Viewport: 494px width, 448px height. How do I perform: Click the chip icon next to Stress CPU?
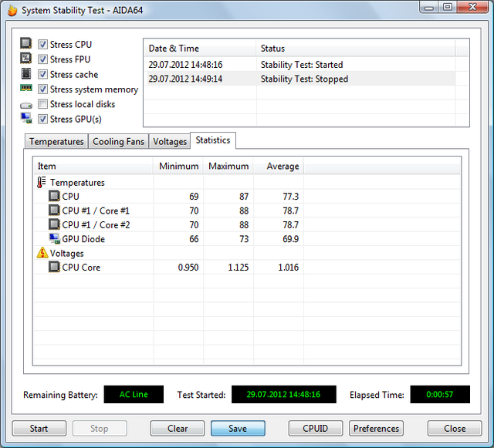(x=26, y=45)
